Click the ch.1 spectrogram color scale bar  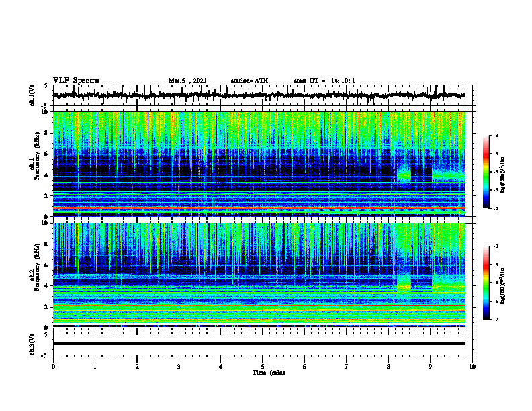(486, 172)
